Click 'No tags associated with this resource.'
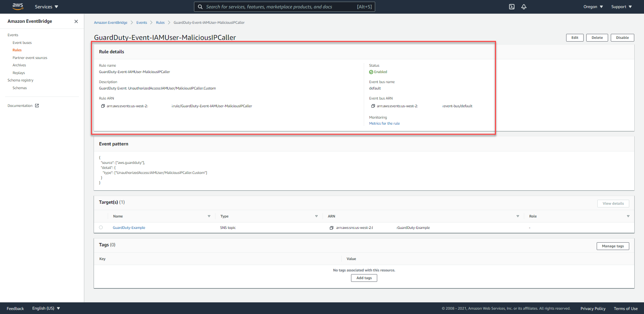 coord(364,270)
